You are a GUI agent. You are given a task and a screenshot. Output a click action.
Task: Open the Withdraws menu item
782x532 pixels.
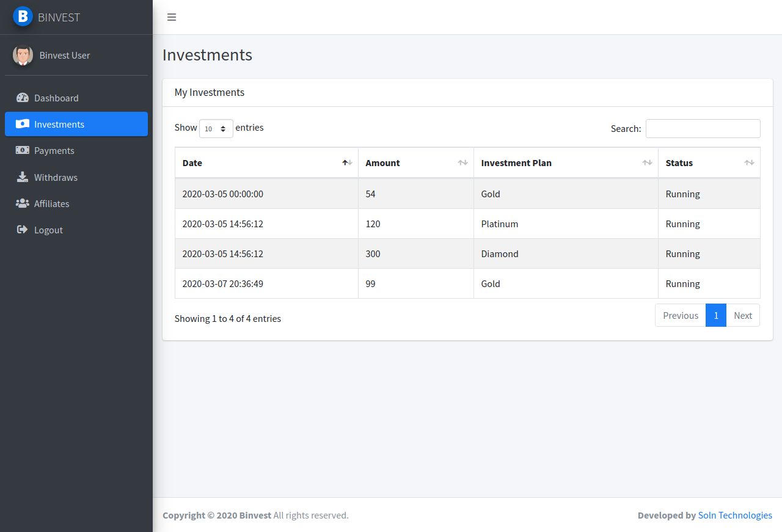click(x=56, y=177)
